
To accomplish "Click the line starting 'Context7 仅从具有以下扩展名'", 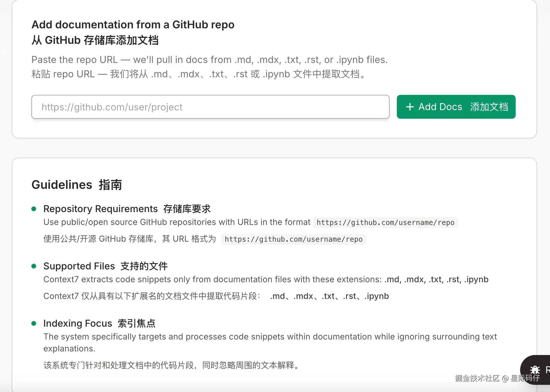I will pos(216,296).
